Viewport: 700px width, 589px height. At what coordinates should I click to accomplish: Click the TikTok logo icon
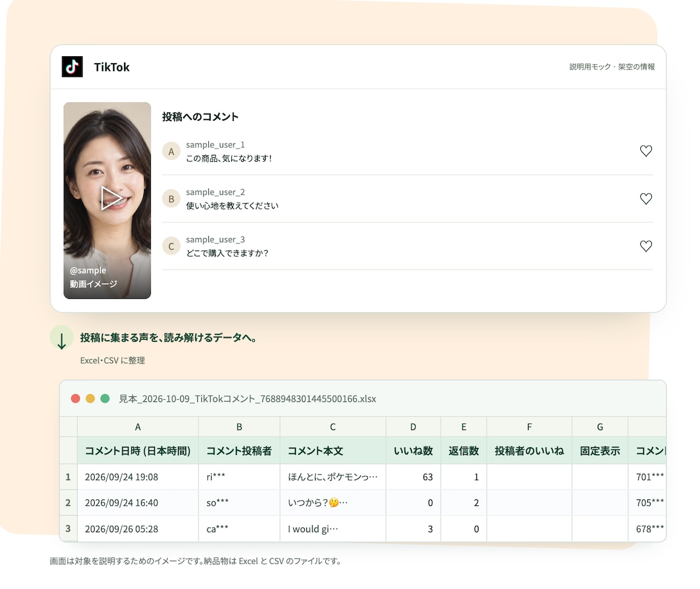click(x=72, y=67)
